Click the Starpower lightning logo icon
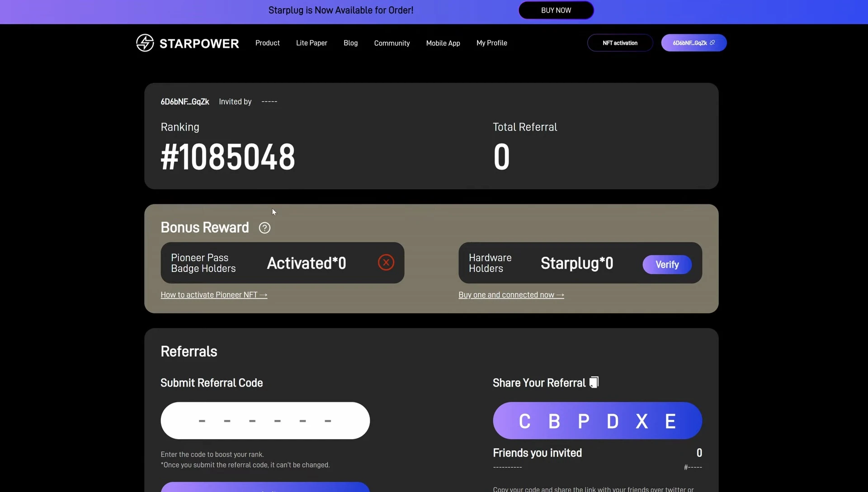Screen dimensions: 868x492 tap(145, 43)
